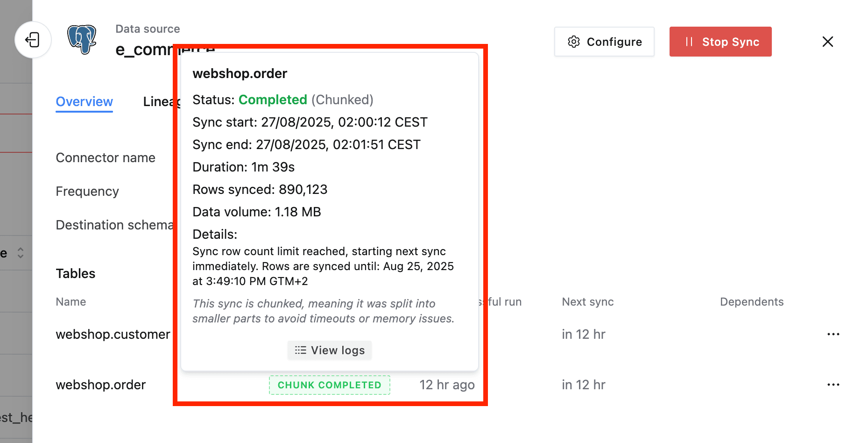Click the Configure gear icon

click(x=573, y=42)
